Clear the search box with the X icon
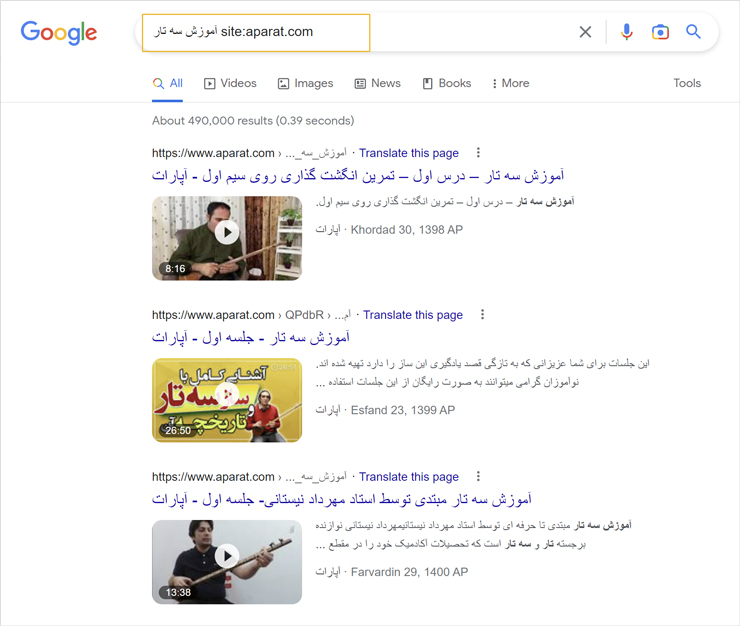 coord(585,32)
